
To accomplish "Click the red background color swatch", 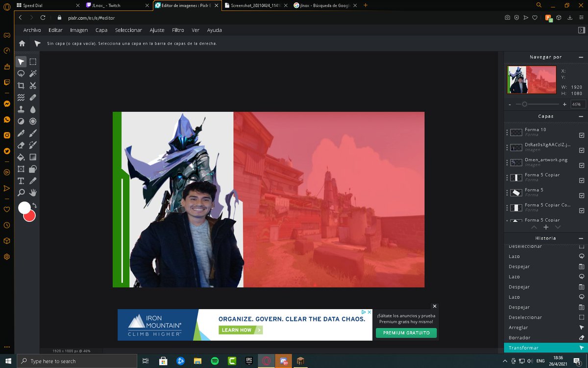I will pos(30,216).
